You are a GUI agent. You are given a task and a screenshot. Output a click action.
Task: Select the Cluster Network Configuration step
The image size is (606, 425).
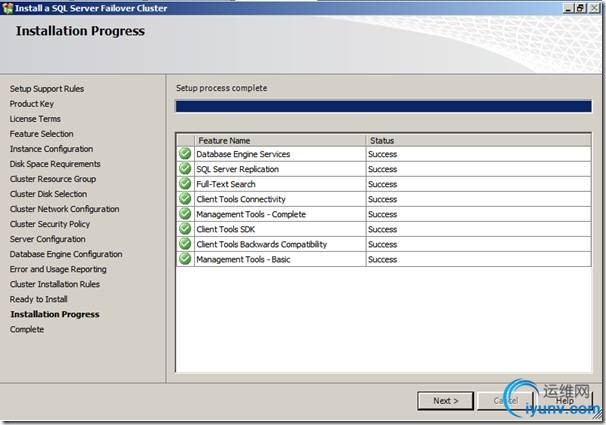[65, 209]
